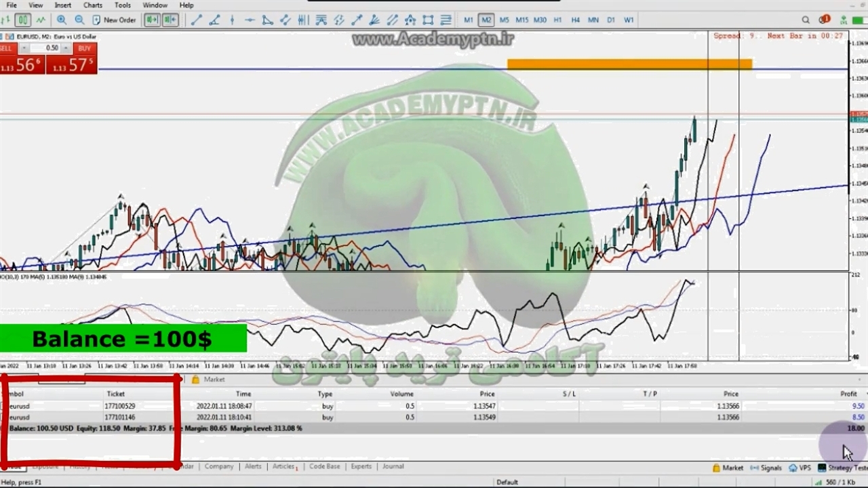
Task: Switch to the Code Base tab
Action: pos(324,466)
